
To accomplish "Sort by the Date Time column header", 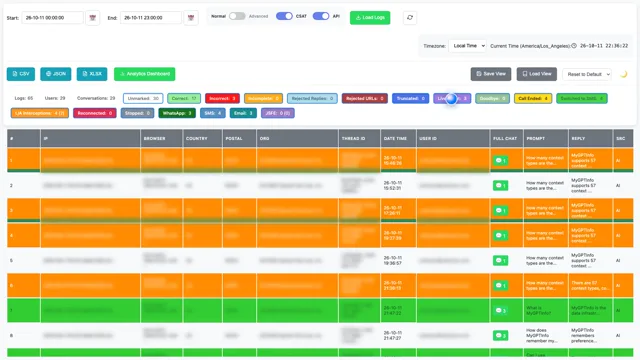I will click(x=398, y=138).
